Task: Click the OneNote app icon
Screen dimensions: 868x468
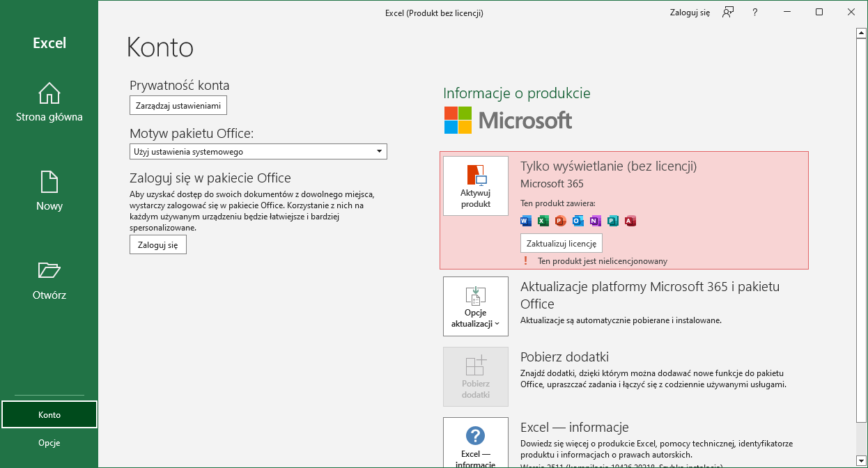Action: click(x=596, y=221)
